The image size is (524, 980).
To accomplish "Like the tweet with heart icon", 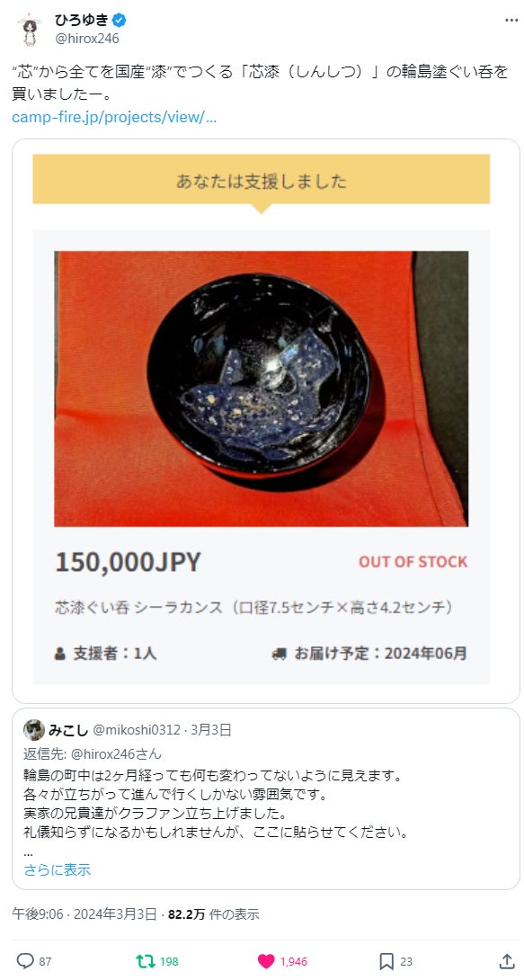I will tap(266, 961).
